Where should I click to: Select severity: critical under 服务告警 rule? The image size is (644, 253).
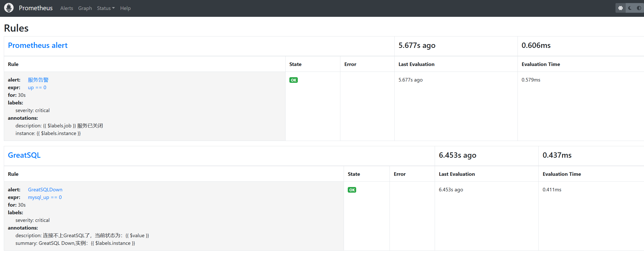(32, 110)
